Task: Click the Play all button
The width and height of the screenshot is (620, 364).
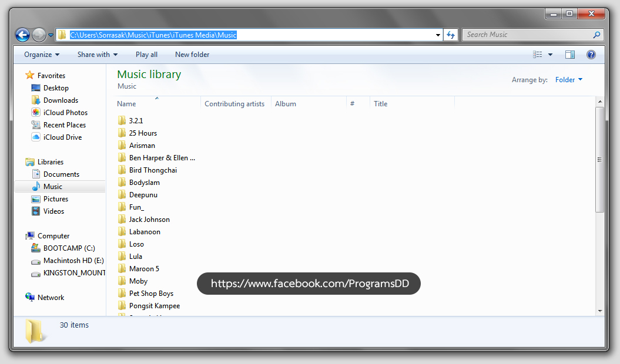Action: pos(146,55)
